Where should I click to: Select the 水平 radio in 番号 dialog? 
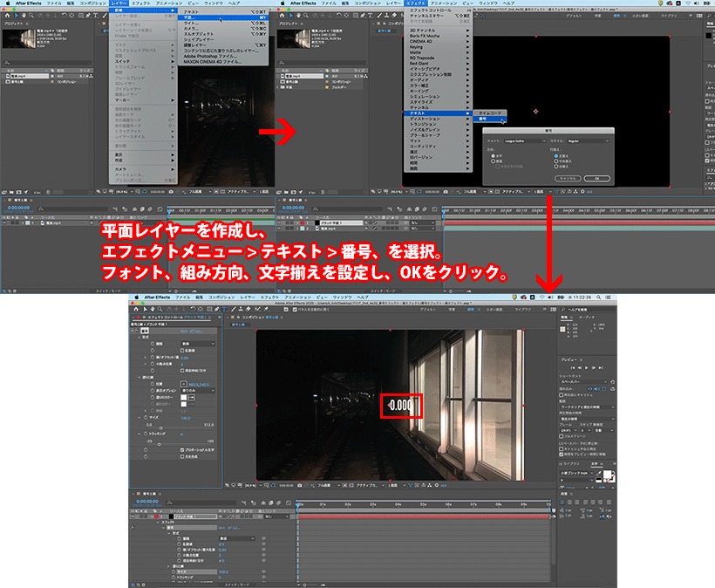(493, 156)
